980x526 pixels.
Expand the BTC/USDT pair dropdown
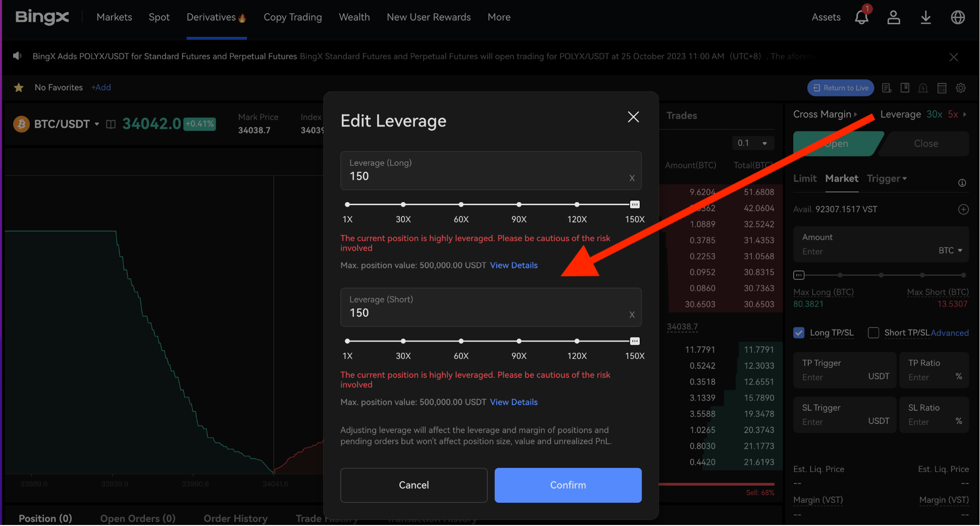(96, 124)
